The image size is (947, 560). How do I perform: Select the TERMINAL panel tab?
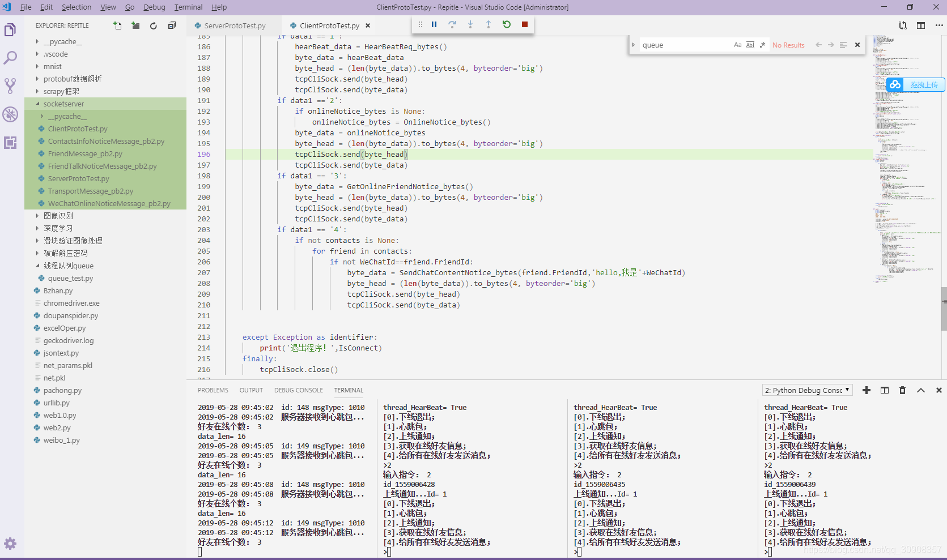coord(349,390)
